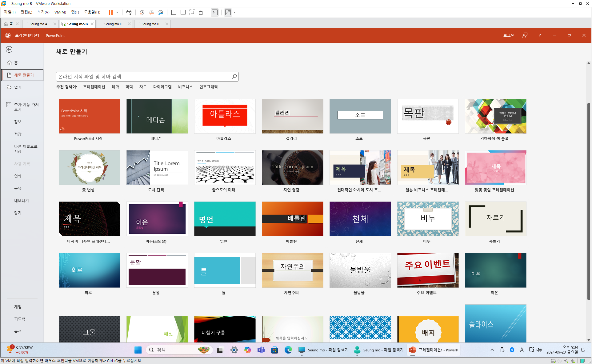Click the search magnifier icon in template box
The height and width of the screenshot is (364, 592).
pos(234,76)
